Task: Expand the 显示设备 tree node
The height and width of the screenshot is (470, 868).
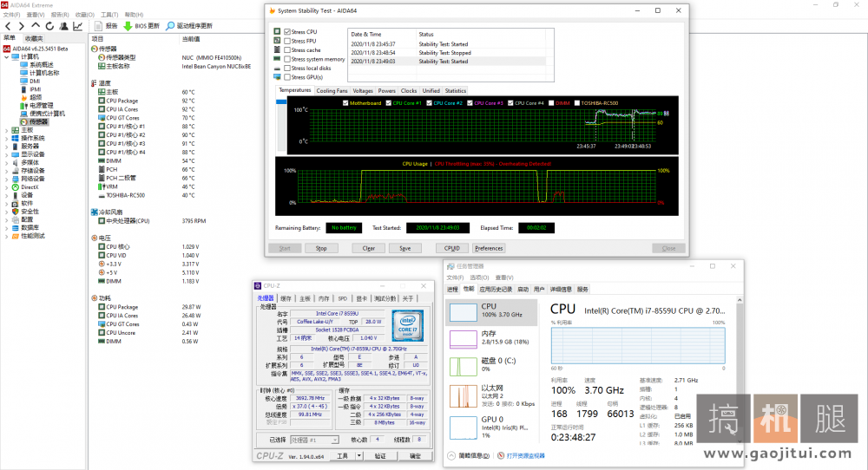Action: click(x=7, y=154)
